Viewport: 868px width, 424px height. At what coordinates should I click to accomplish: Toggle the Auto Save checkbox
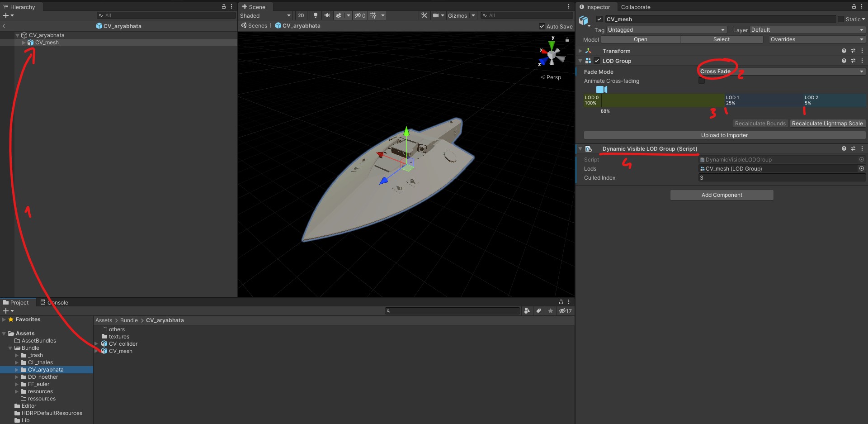pos(542,26)
